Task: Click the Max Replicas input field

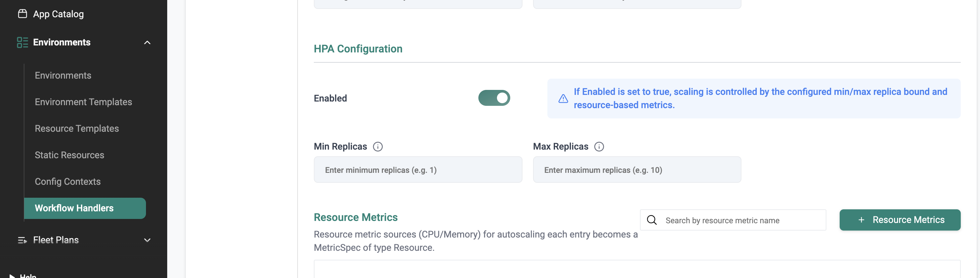Action: click(x=637, y=170)
